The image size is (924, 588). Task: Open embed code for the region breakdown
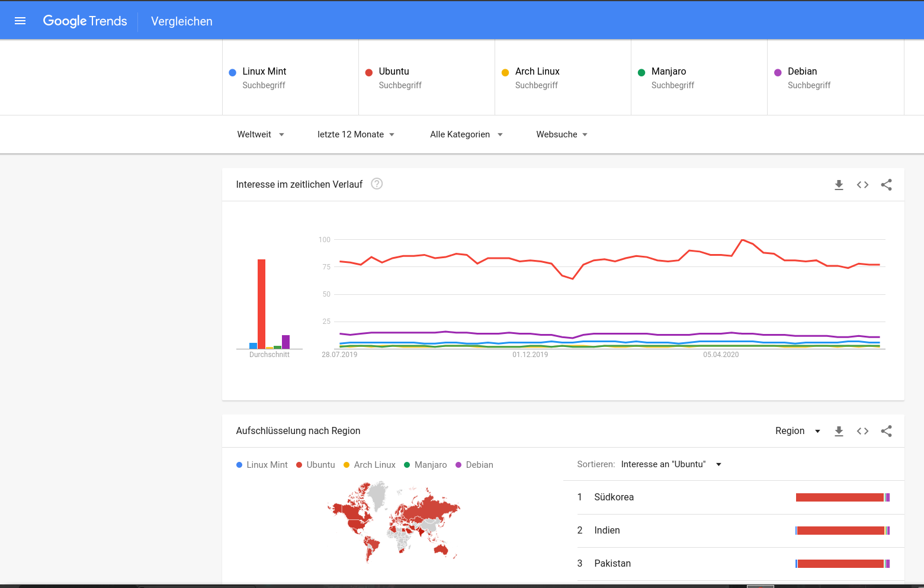tap(862, 431)
